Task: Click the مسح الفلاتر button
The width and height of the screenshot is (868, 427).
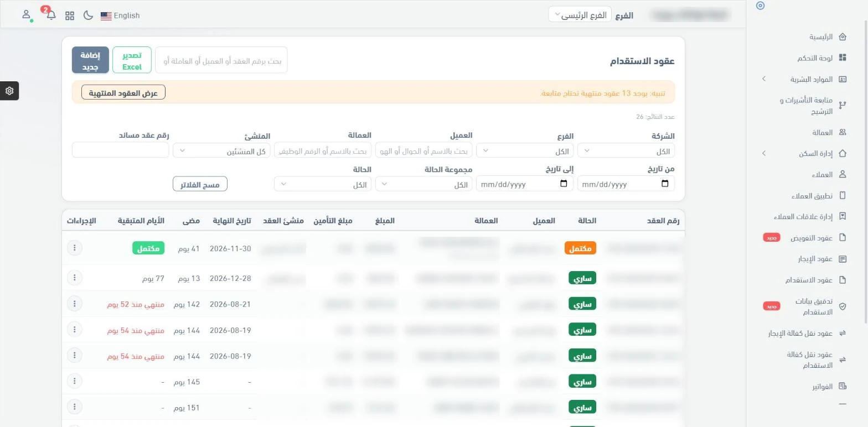Action: point(200,184)
